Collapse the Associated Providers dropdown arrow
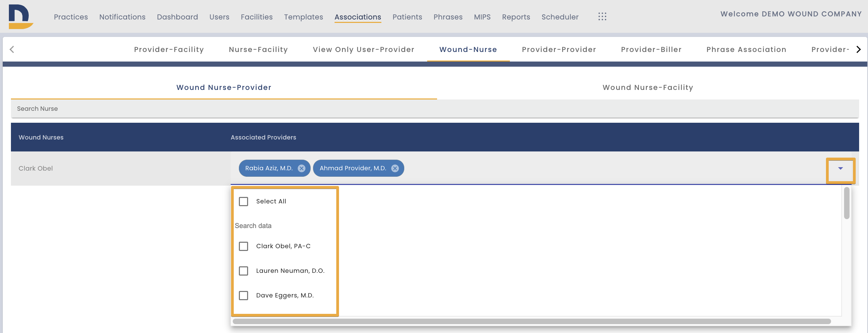This screenshot has height=333, width=868. (841, 168)
